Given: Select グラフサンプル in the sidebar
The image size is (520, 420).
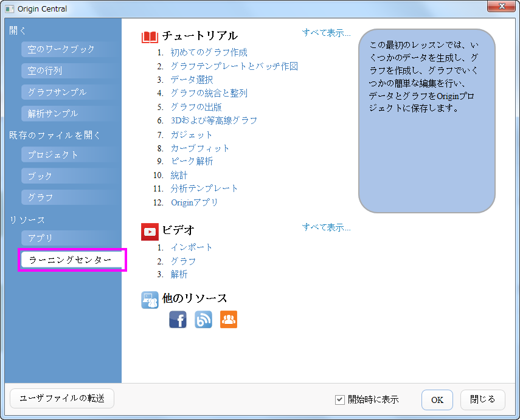Looking at the screenshot, I should (70, 92).
